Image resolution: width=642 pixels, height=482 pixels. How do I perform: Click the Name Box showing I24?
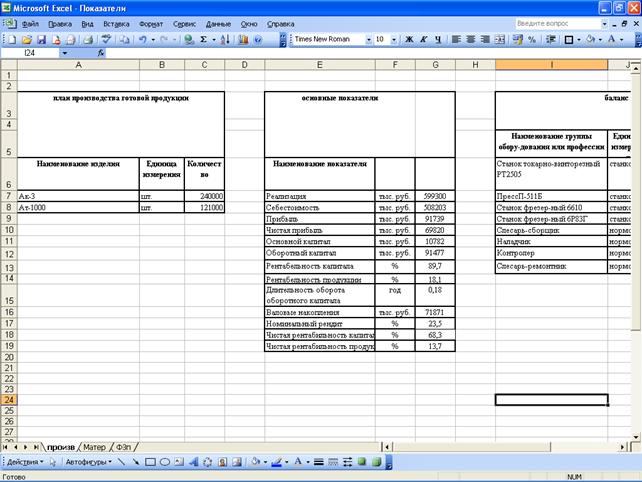tap(30, 53)
